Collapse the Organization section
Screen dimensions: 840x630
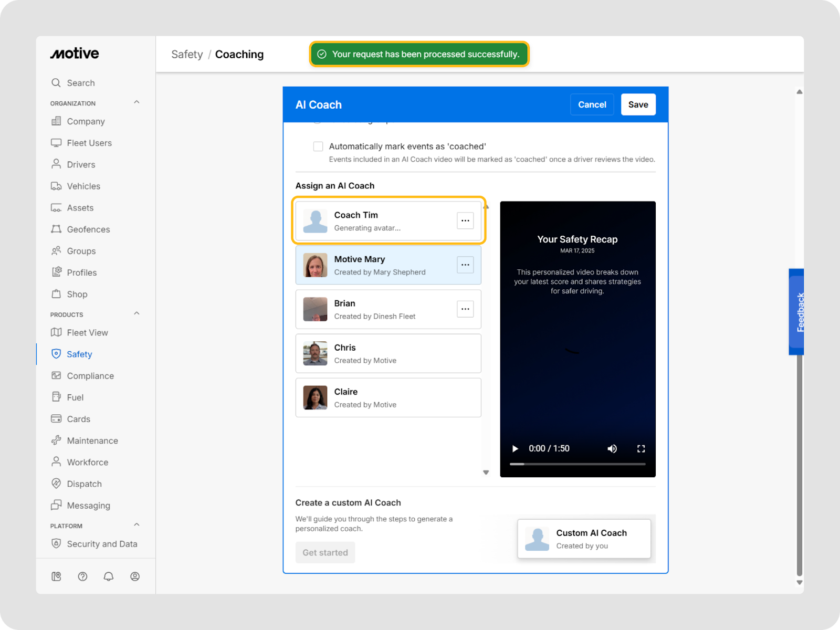136,102
